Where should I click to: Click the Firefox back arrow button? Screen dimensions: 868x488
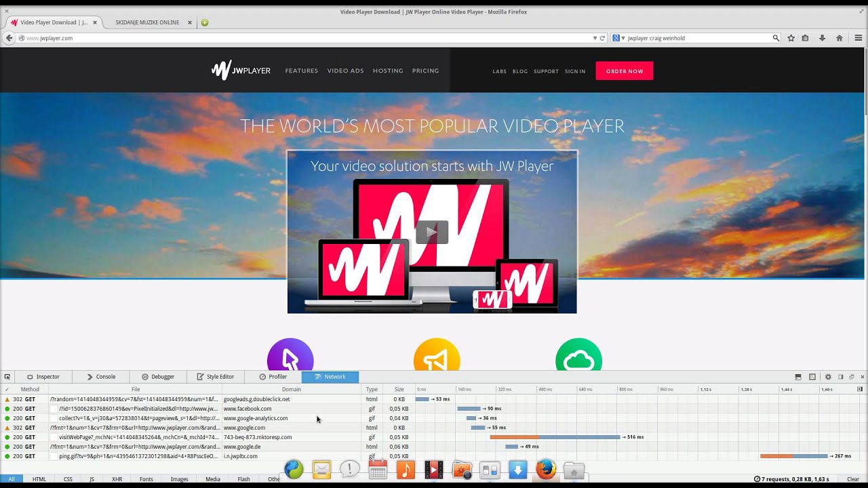[x=9, y=38]
